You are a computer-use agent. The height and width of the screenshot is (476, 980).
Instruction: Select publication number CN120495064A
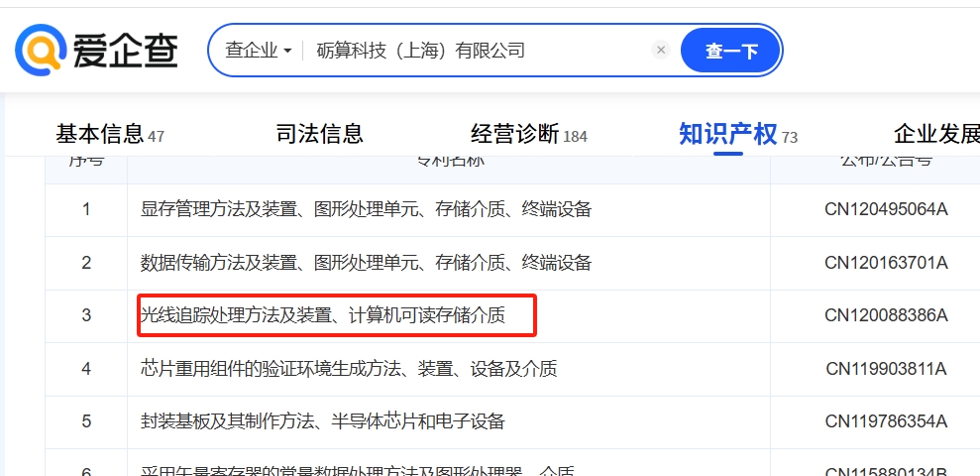point(886,209)
